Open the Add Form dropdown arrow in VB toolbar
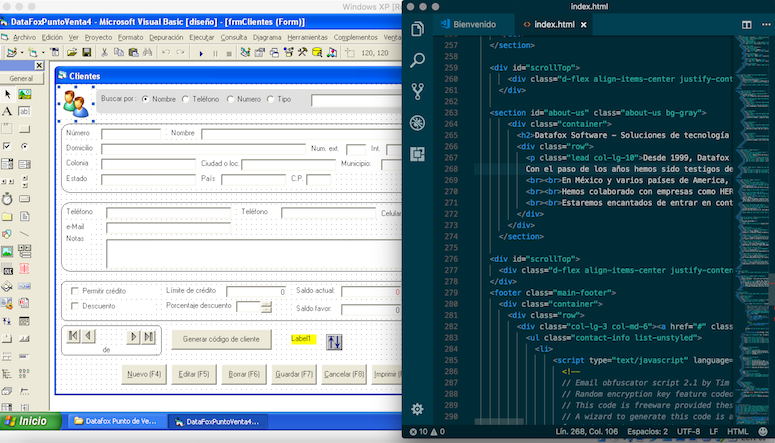 (43, 53)
